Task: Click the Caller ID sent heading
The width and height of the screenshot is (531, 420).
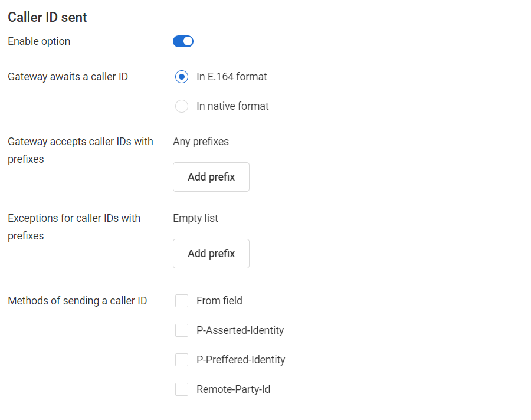Action: pyautogui.click(x=47, y=17)
